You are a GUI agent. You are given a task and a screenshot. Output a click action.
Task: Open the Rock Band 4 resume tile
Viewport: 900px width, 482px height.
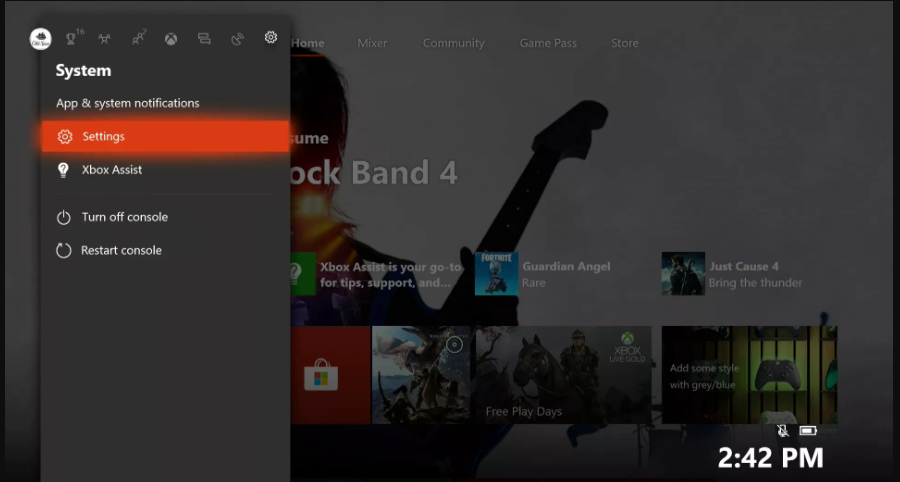374,172
